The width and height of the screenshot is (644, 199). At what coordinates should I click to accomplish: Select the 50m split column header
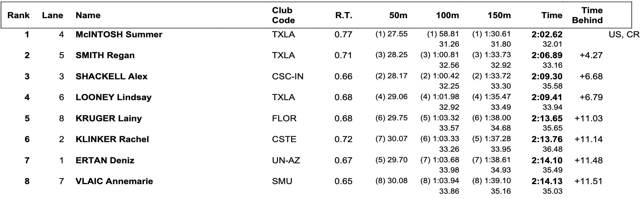coord(398,15)
